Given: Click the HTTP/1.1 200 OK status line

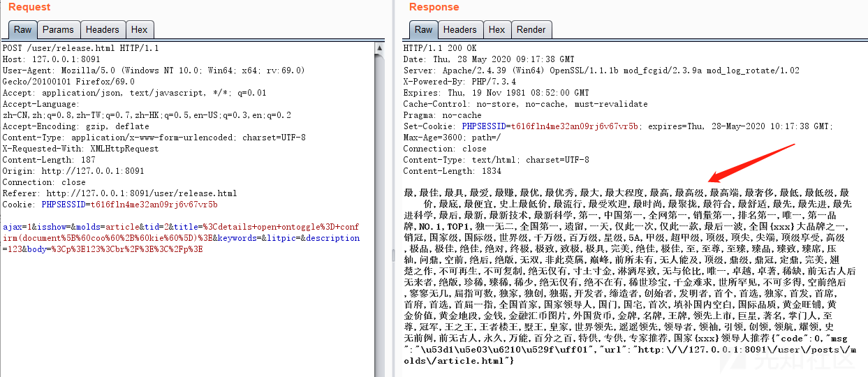Looking at the screenshot, I should click(x=440, y=48).
